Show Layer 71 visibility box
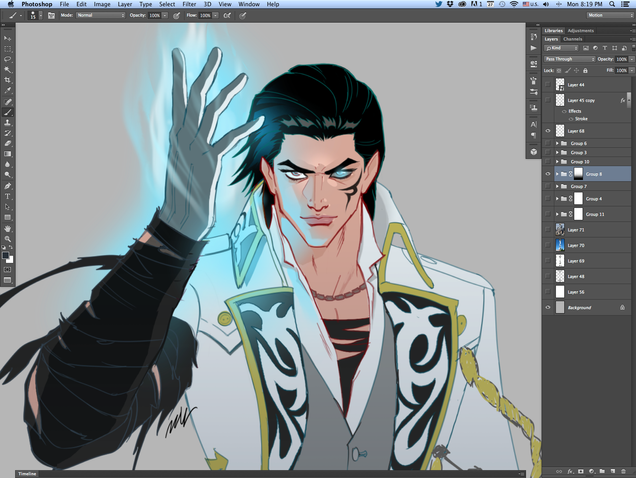The width and height of the screenshot is (636, 478). [x=548, y=230]
